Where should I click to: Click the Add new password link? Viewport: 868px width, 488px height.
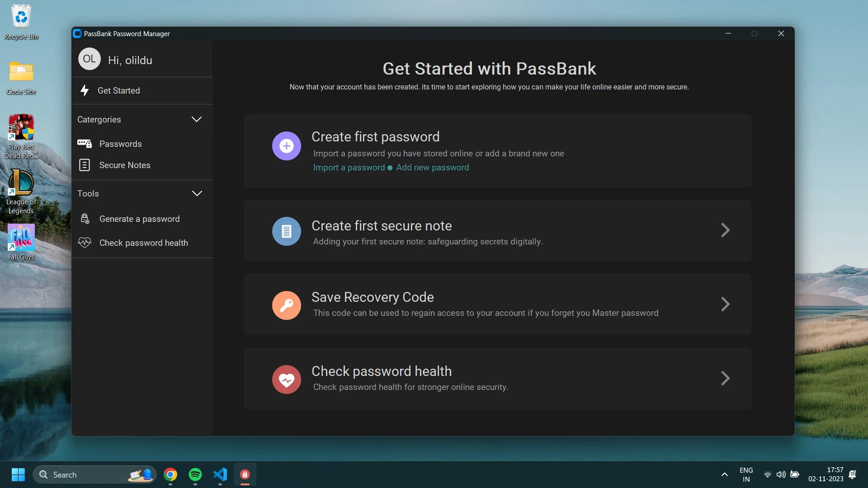(x=432, y=168)
